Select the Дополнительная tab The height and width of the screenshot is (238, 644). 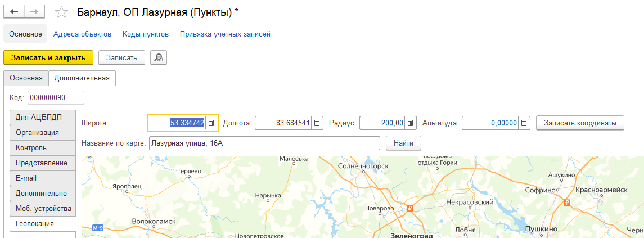pos(82,78)
